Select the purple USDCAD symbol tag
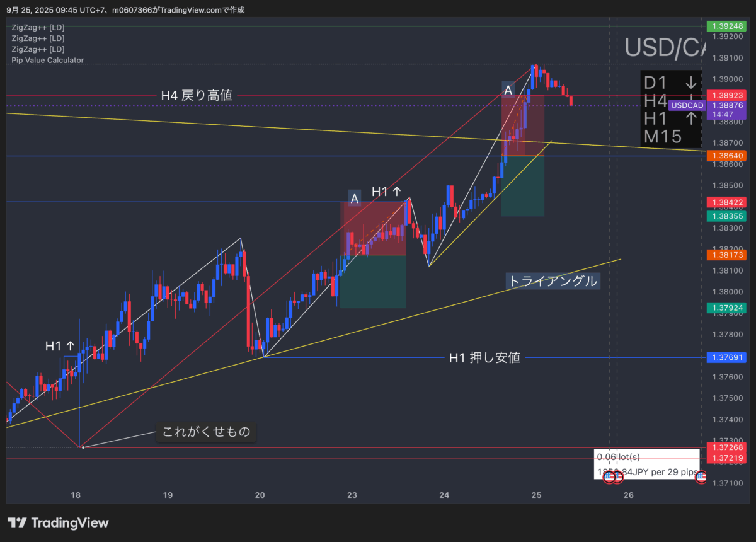756x542 pixels. (687, 105)
